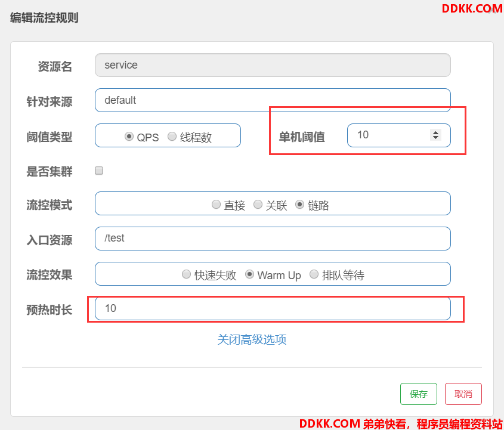Click the 单机阈值 number field
Screen dimensions: 504x430
[x=399, y=135]
